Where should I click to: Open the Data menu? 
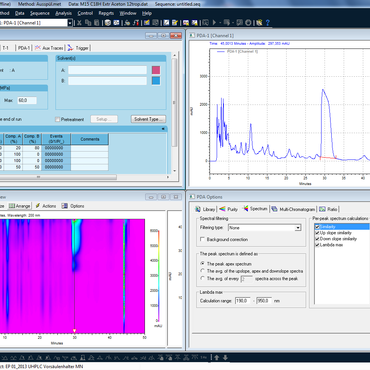pos(20,13)
